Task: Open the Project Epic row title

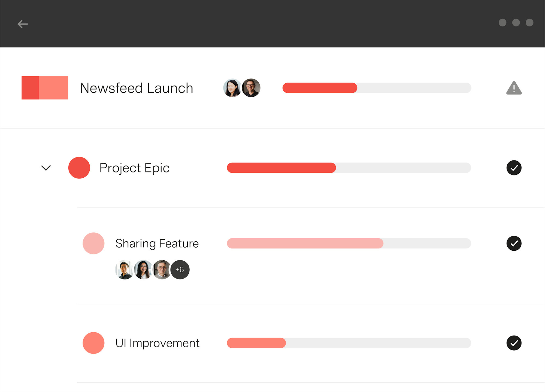Action: 134,168
